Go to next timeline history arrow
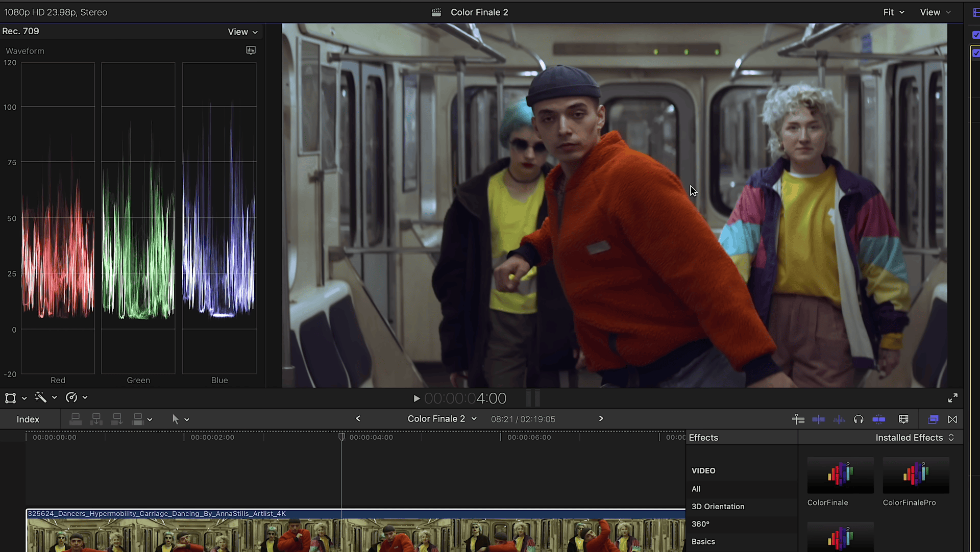This screenshot has height=552, width=980. pos(601,419)
